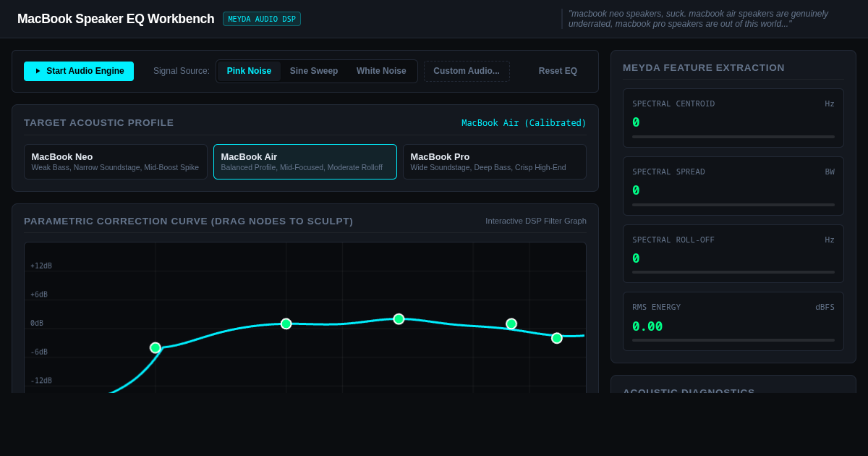Viewport: 868px width, 456px height.
Task: Click the dBFS unit label
Action: (x=825, y=307)
